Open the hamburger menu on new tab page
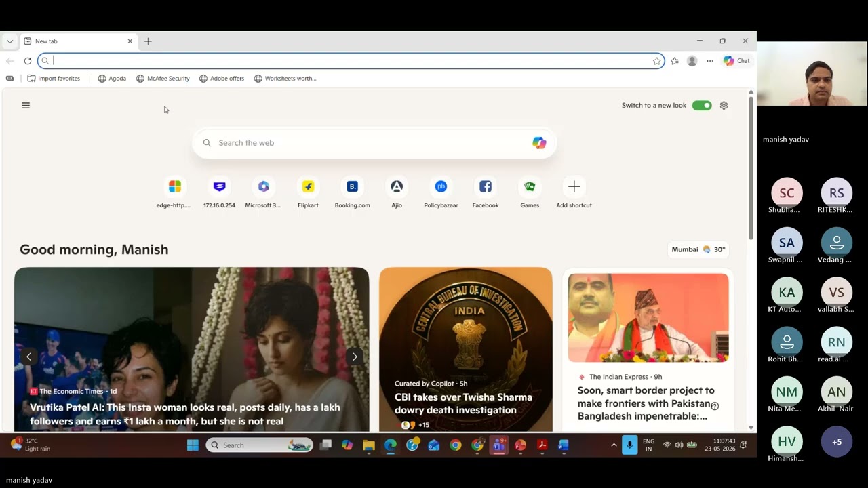Viewport: 868px width, 488px height. [x=26, y=106]
